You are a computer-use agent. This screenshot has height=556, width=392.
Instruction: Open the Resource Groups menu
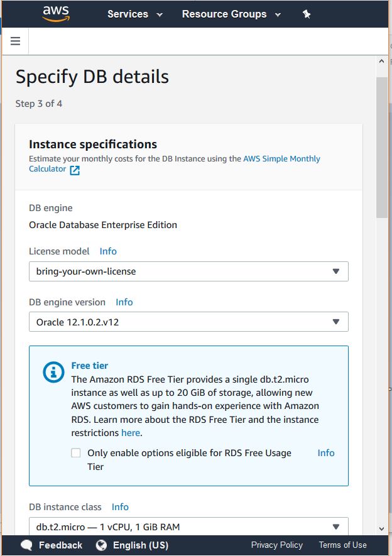tap(231, 14)
